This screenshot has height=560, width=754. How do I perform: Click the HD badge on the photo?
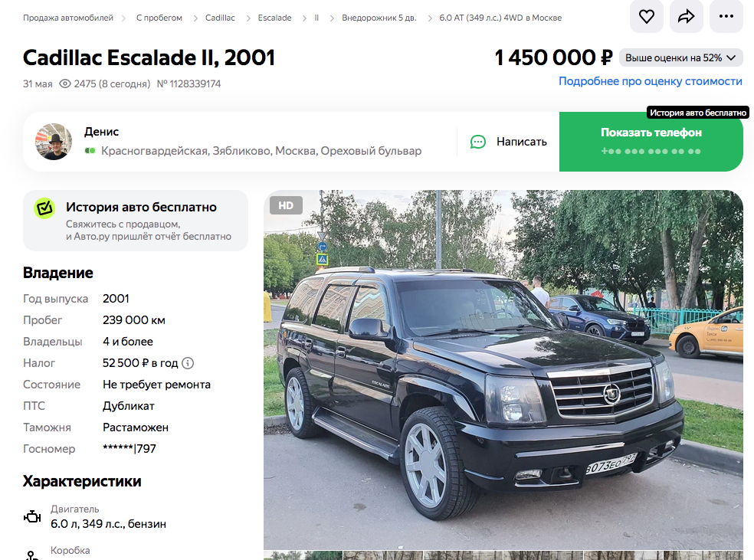pos(286,205)
